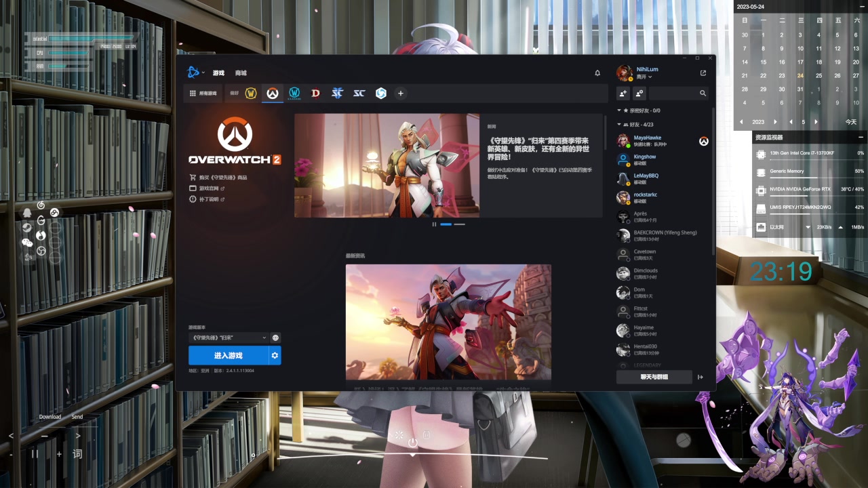Screen dimensions: 868x488
Task: Switch to the 商城 Shop tab
Action: point(241,73)
